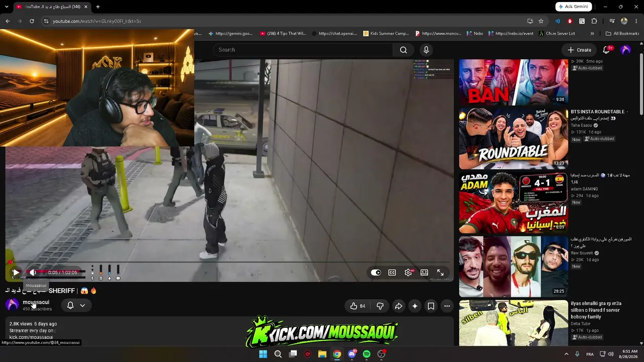Submit search with the magnifier button
The height and width of the screenshot is (362, 644).
[403, 50]
